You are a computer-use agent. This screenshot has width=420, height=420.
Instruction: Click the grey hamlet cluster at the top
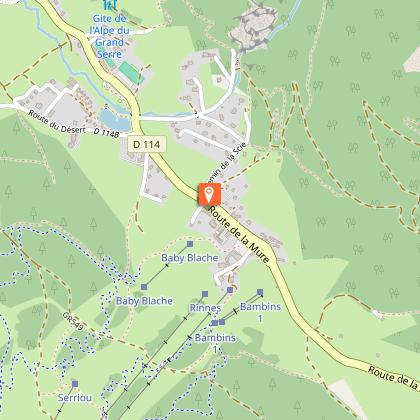tap(254, 26)
